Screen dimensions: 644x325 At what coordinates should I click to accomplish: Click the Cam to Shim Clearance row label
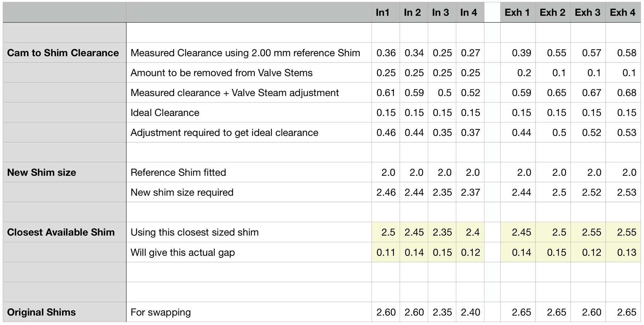click(63, 53)
